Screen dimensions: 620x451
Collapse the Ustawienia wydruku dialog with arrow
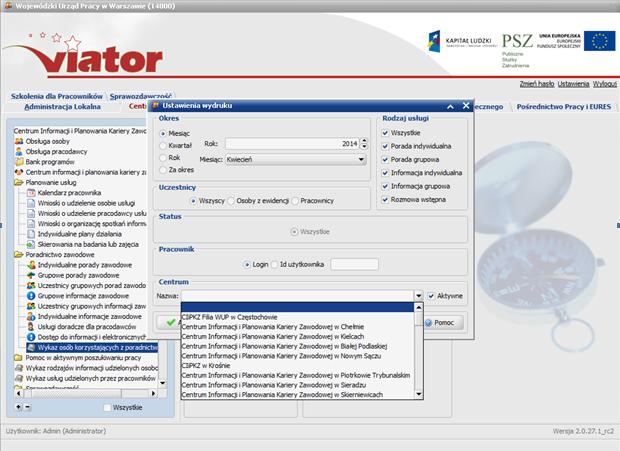(450, 106)
